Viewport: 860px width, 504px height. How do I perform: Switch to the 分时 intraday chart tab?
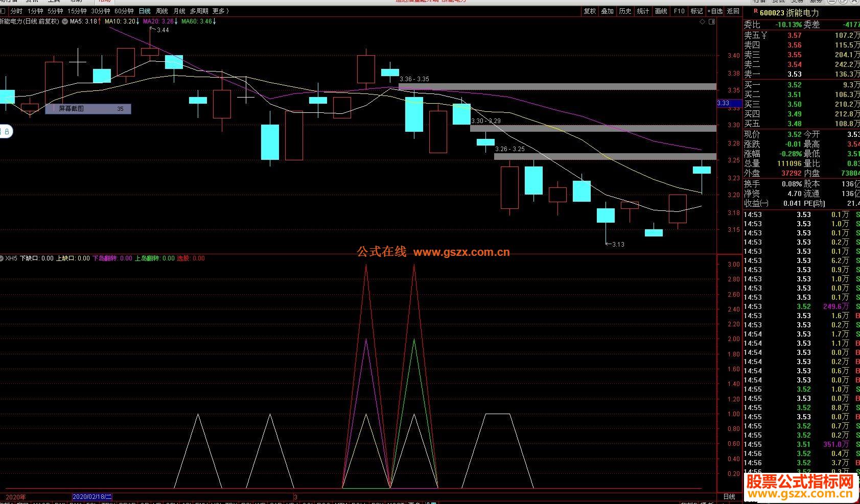(16, 11)
